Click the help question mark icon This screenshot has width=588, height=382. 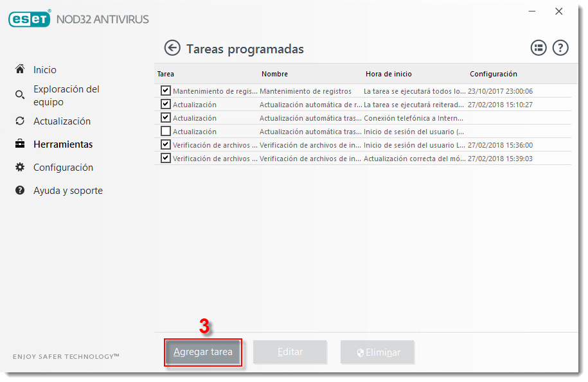tap(560, 48)
